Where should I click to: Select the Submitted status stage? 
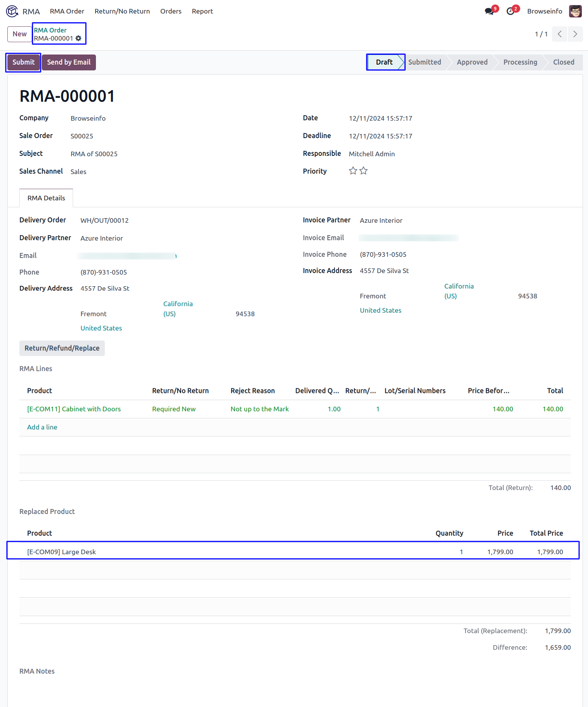pos(424,62)
